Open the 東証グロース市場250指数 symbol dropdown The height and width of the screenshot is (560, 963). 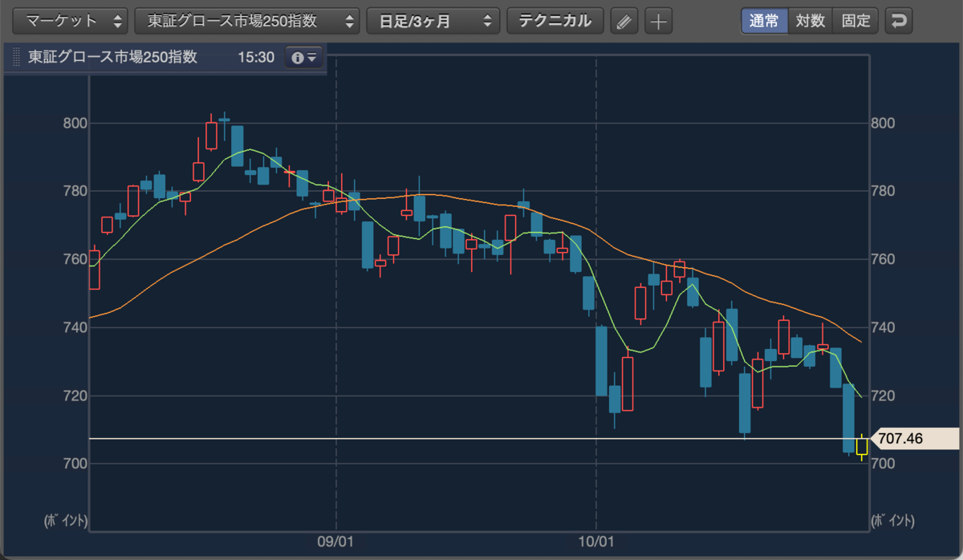(247, 21)
